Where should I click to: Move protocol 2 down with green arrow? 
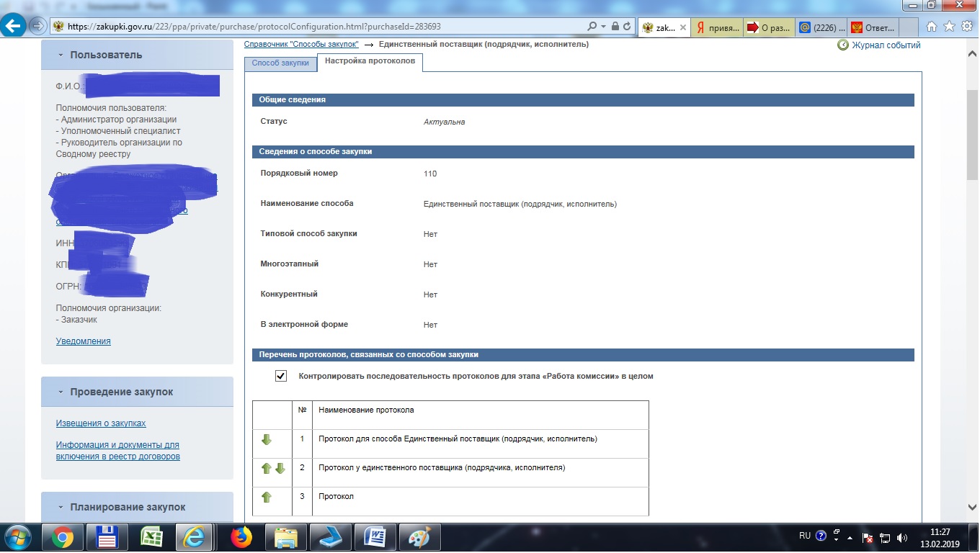(280, 469)
